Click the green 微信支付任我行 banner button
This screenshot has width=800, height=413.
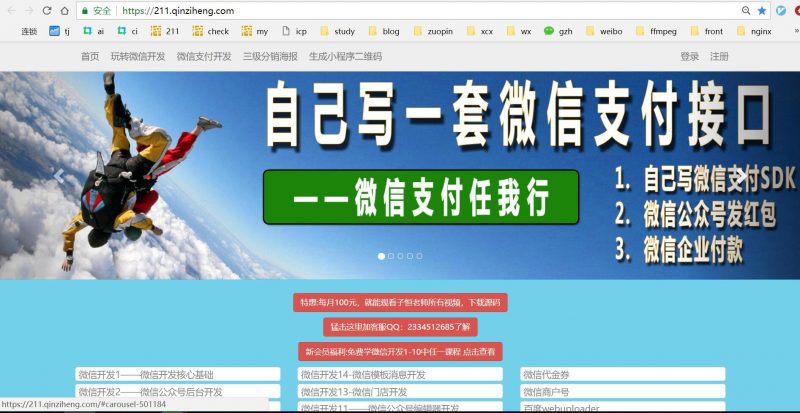(421, 197)
